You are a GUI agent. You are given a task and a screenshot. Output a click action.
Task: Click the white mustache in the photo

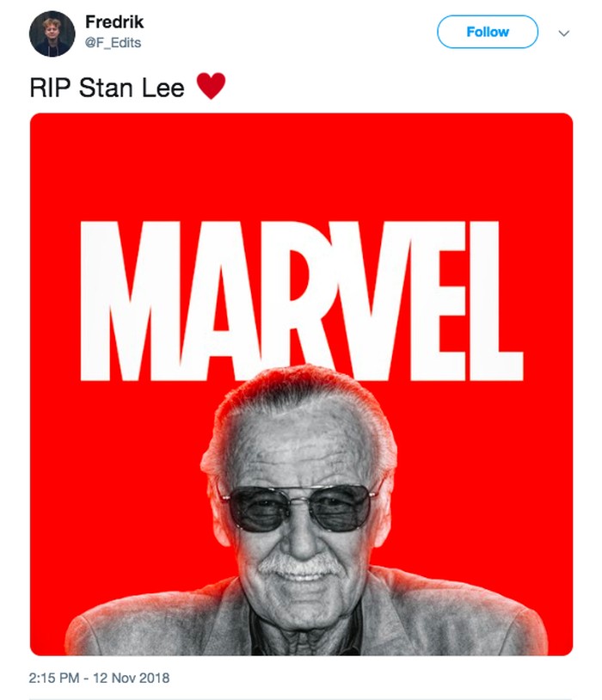pos(300,566)
